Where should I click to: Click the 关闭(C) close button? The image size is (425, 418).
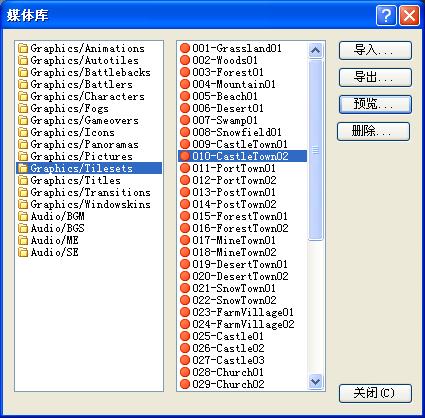click(375, 393)
